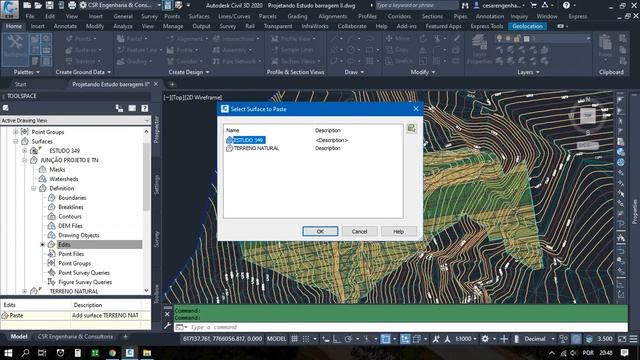Screen dimensions: 640x360
Task: Click the Description column header in dialog
Action: (328, 130)
